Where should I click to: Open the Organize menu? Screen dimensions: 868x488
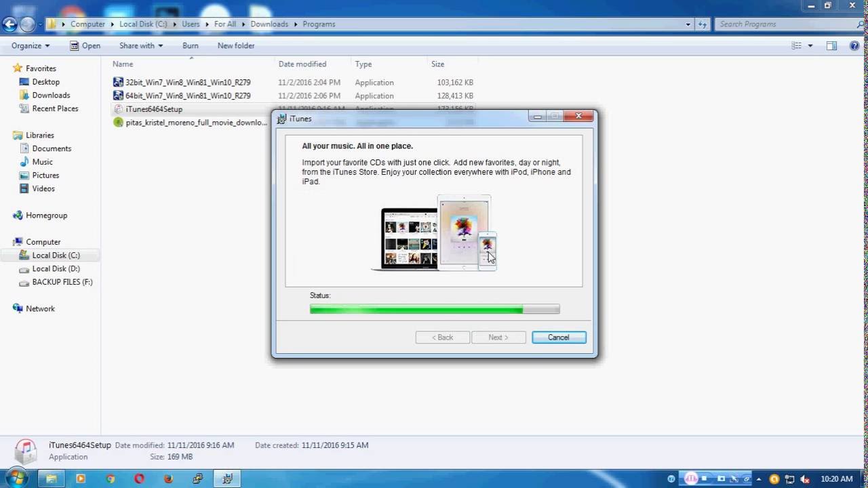tap(31, 46)
